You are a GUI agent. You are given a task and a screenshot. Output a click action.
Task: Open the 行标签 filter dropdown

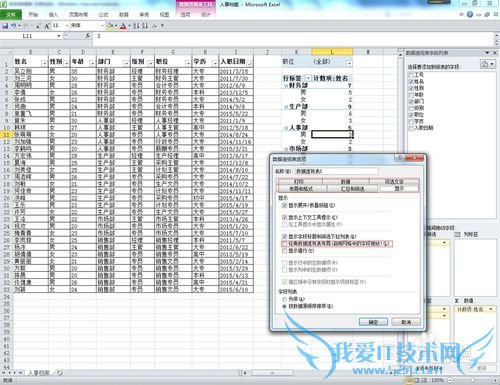click(308, 78)
